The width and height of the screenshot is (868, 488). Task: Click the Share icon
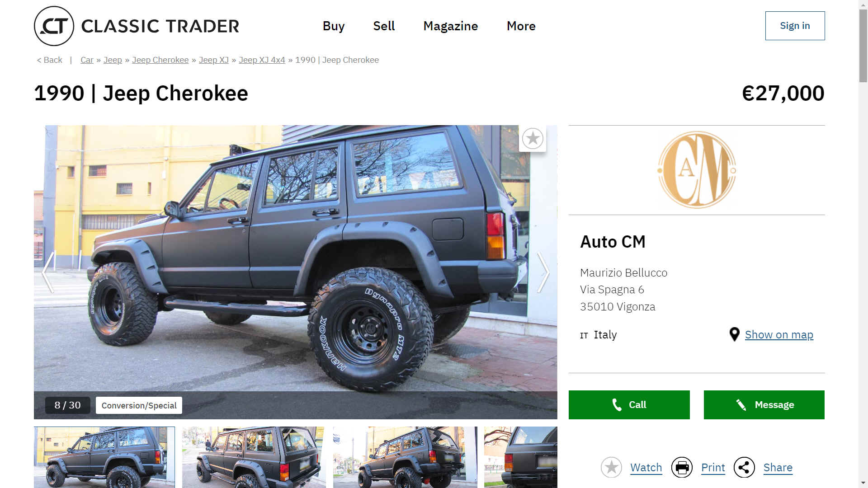(744, 467)
